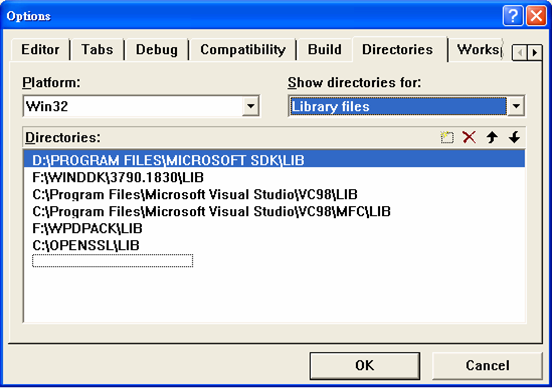
Task: Click the Help question mark button
Action: tap(513, 16)
